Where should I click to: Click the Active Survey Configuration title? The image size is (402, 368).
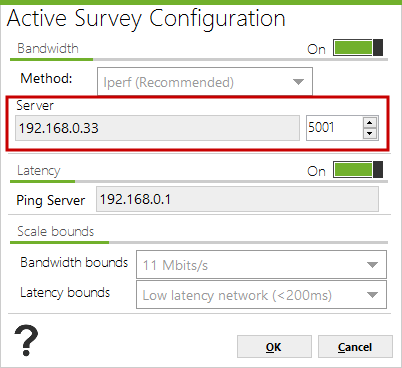coord(146,19)
